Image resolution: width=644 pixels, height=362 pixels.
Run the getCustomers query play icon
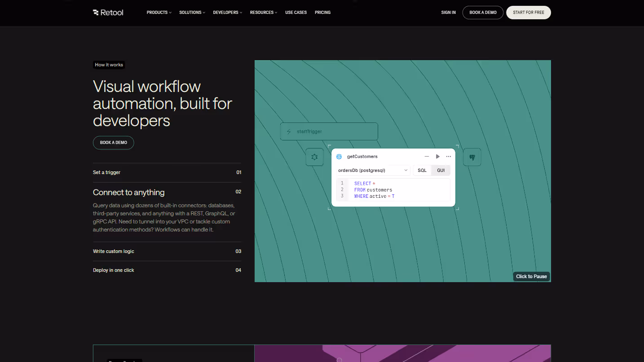[x=438, y=157]
